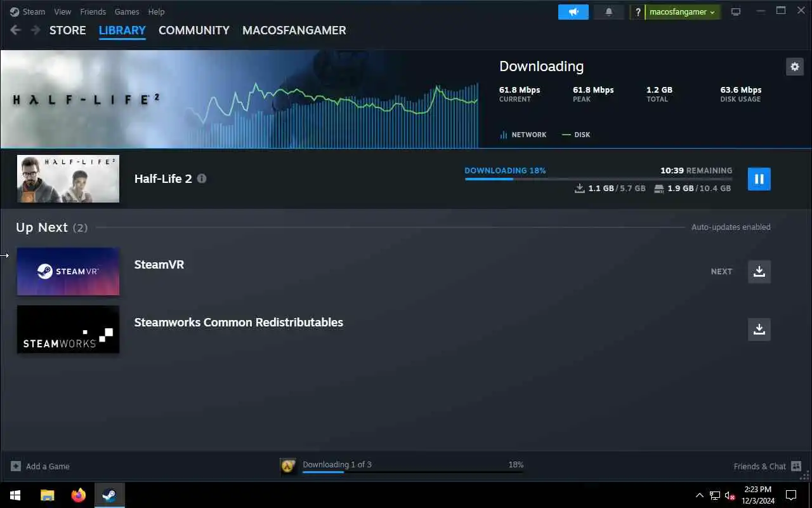Screen dimensions: 812x508
Task: Click the NETWORK legend label
Action: tap(528, 135)
